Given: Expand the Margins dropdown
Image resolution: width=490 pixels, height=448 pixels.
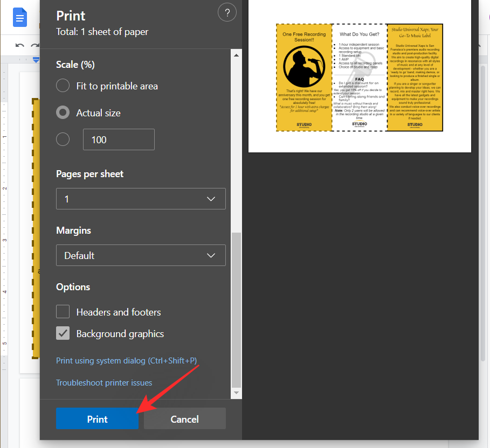Looking at the screenshot, I should (141, 255).
